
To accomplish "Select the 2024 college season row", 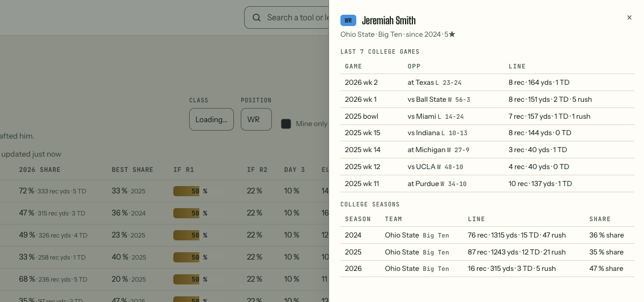I will tap(487, 235).
